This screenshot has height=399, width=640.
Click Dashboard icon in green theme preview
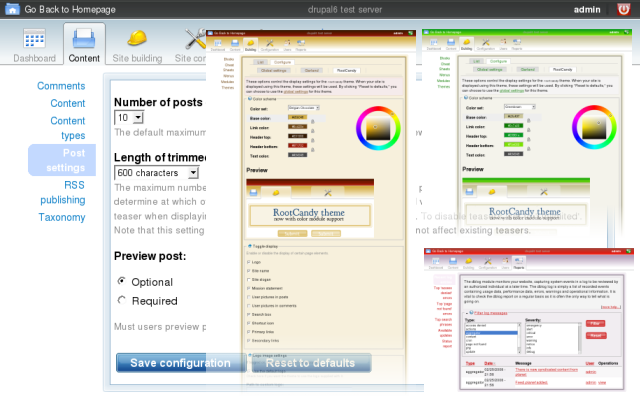click(434, 42)
